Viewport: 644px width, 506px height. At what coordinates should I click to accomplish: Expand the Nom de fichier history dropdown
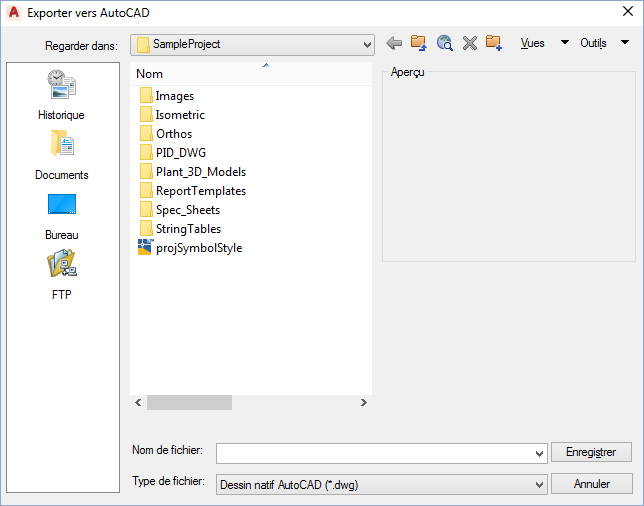tap(539, 453)
